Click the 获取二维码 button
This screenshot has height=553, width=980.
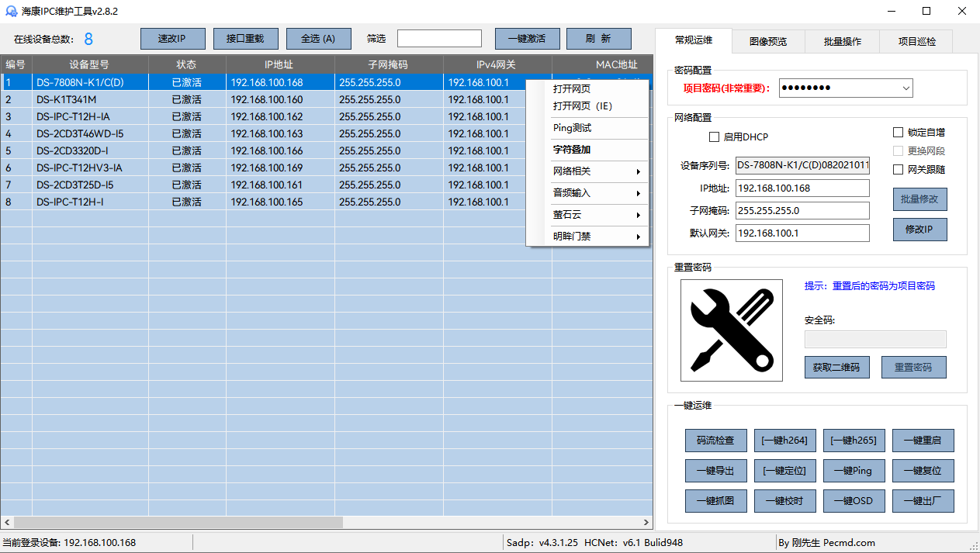tap(836, 368)
